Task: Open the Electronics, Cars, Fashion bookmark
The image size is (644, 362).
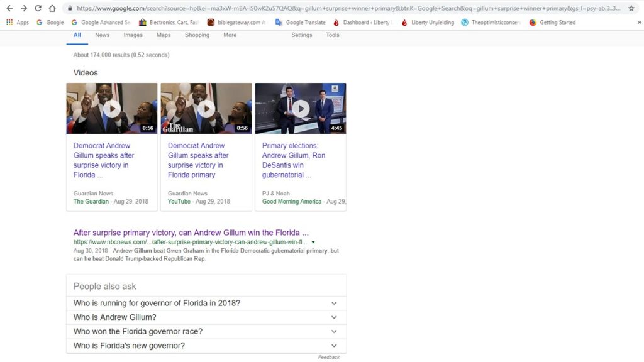Action: point(169,22)
